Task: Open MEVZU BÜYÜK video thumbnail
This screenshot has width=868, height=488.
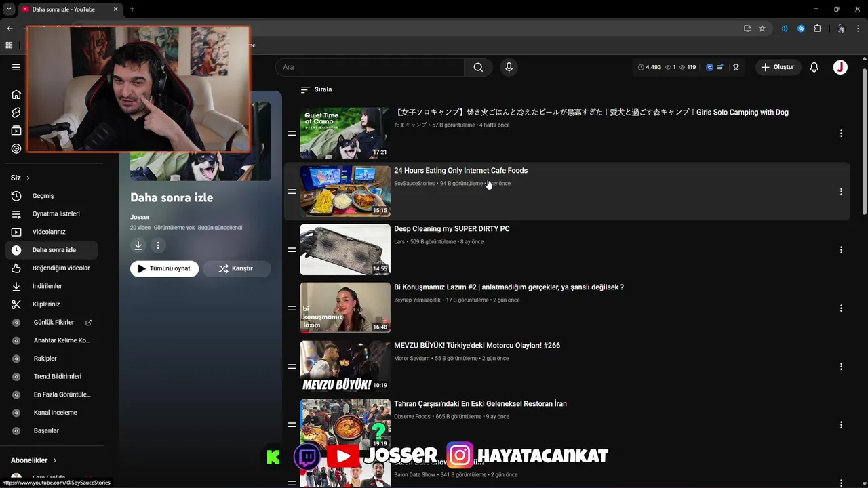Action: 345,367
